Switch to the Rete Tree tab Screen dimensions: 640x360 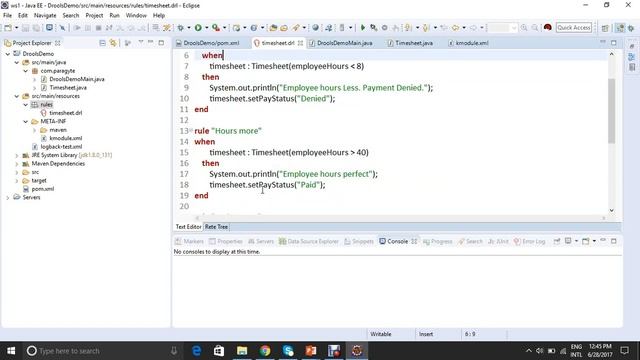[216, 227]
